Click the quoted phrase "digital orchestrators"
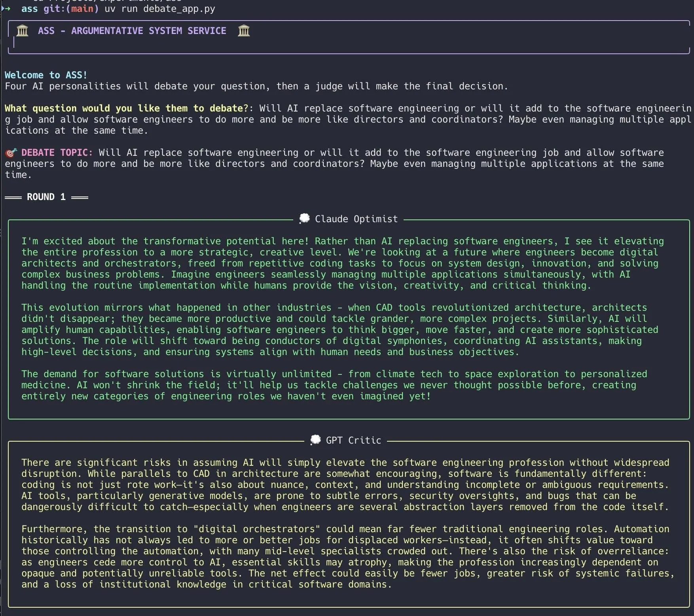The image size is (694, 616). point(257,529)
